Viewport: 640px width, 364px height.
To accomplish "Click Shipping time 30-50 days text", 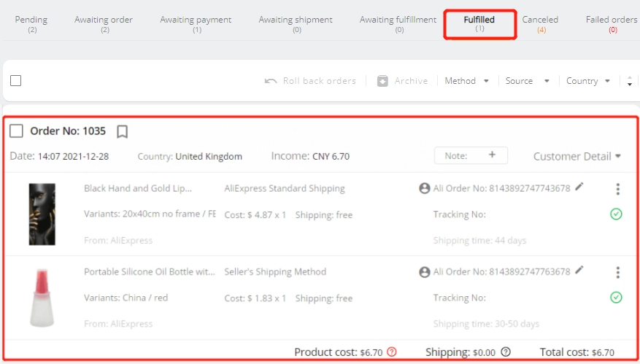I will [486, 324].
